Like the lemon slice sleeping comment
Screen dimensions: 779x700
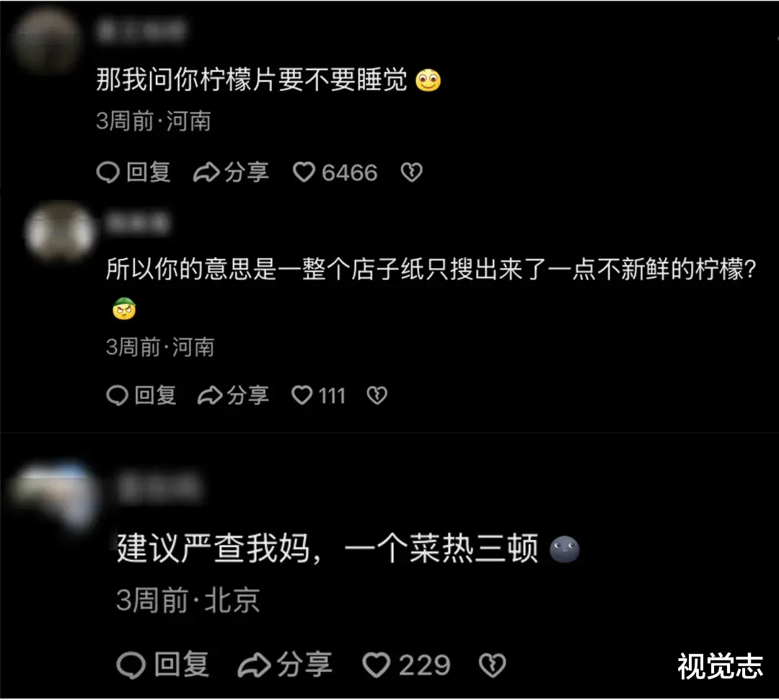304,172
